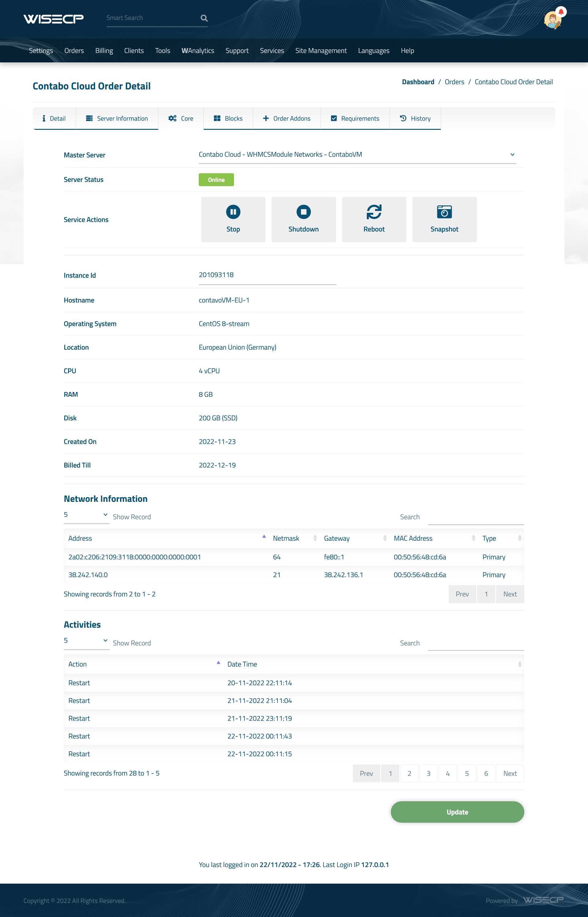Sort activities by Date Time arrows

pos(520,664)
